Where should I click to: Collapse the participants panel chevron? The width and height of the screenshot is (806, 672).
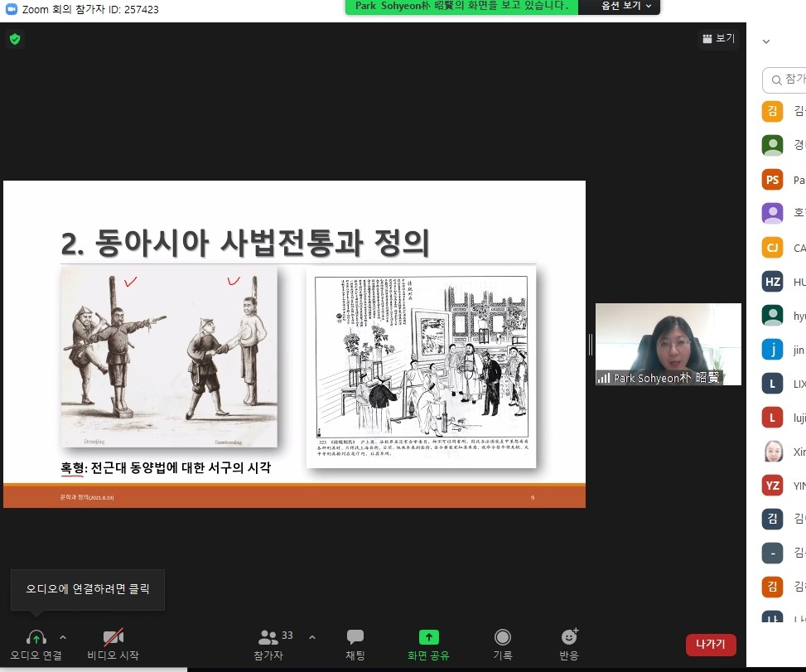click(766, 41)
